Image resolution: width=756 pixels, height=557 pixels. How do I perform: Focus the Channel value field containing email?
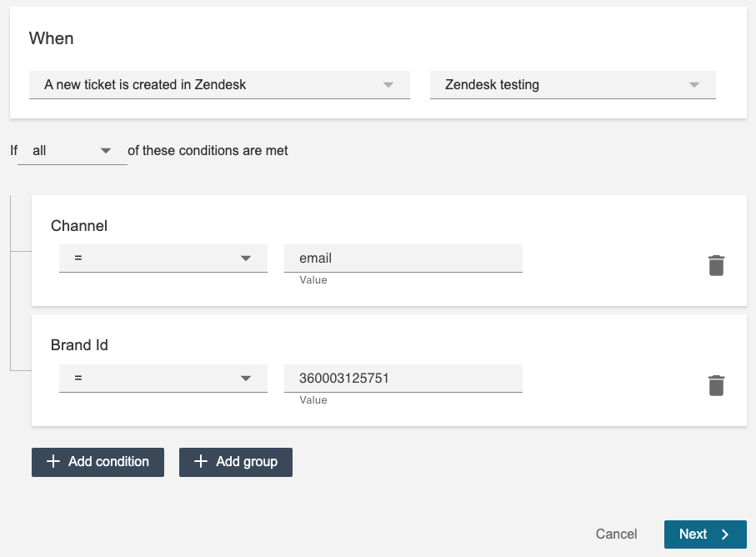point(403,258)
